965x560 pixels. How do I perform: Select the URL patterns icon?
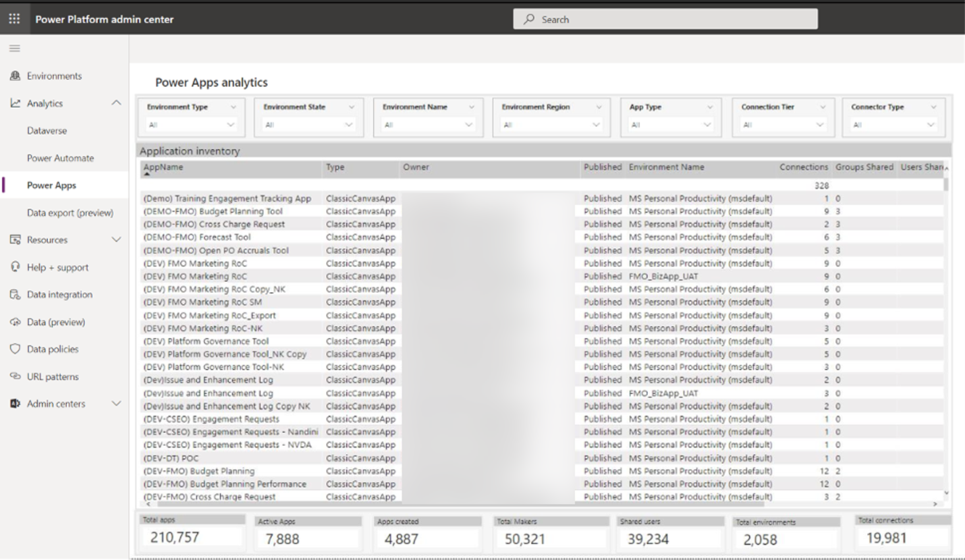point(15,376)
